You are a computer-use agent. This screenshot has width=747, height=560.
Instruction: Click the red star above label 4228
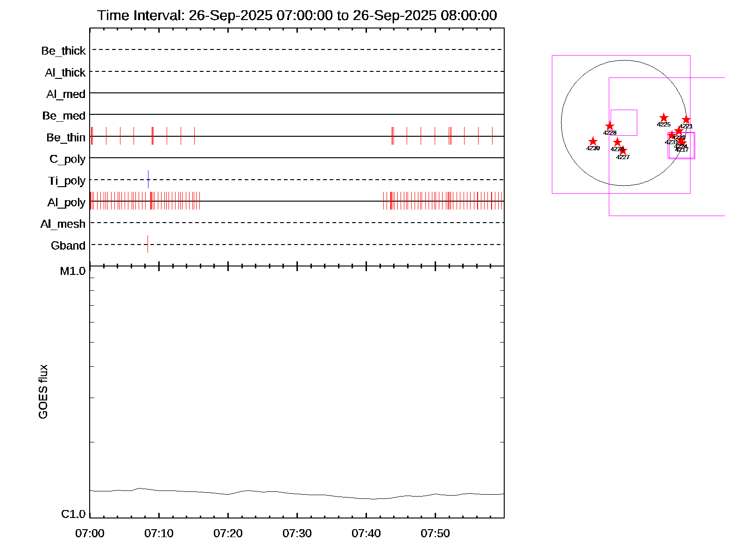[610, 126]
